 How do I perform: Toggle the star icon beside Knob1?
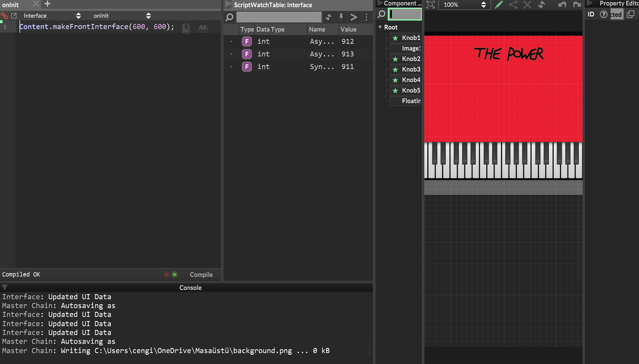[395, 38]
